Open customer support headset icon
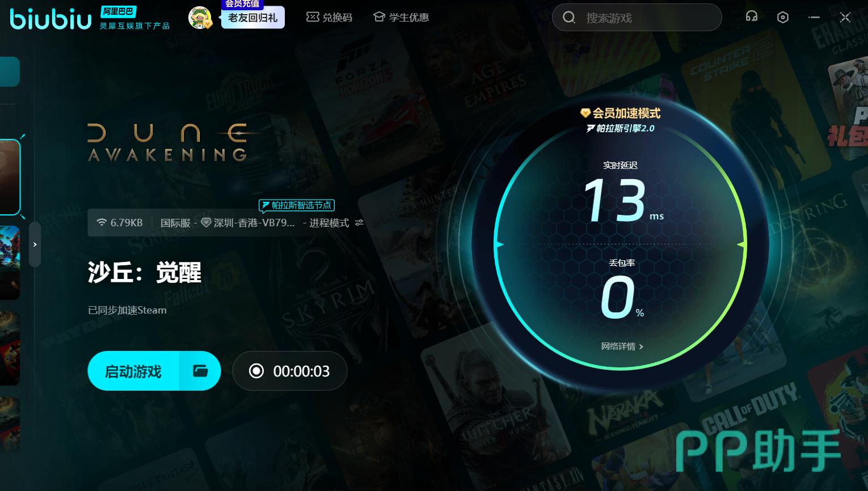 click(751, 17)
